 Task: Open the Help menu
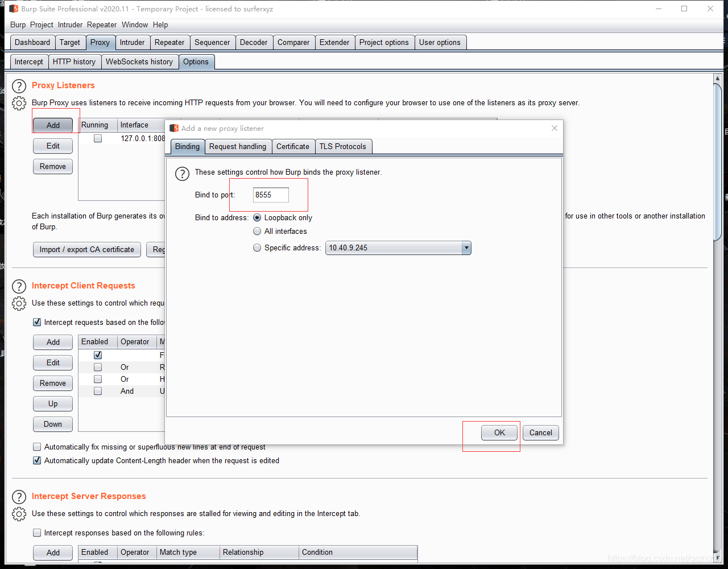pyautogui.click(x=160, y=24)
